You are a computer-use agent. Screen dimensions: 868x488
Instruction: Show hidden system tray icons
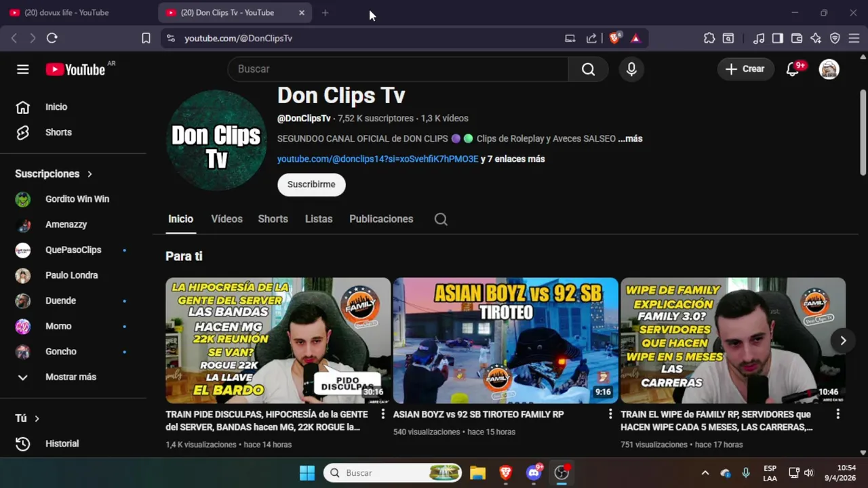tap(705, 473)
